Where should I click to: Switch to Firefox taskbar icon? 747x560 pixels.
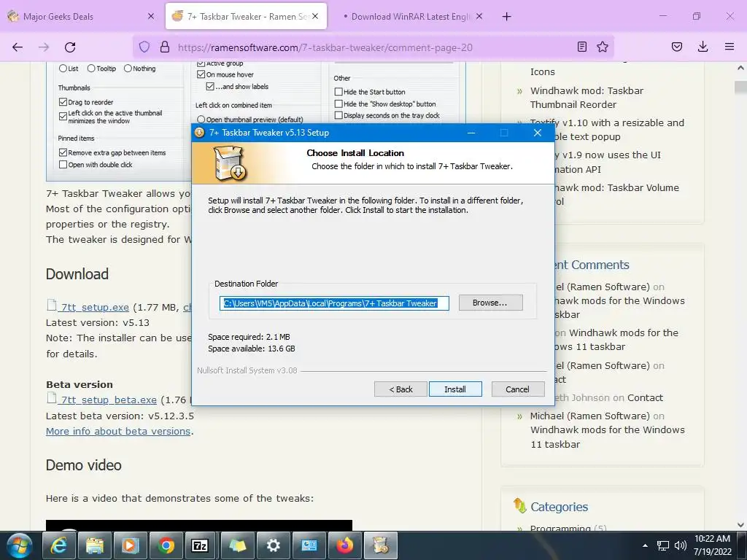(x=344, y=545)
